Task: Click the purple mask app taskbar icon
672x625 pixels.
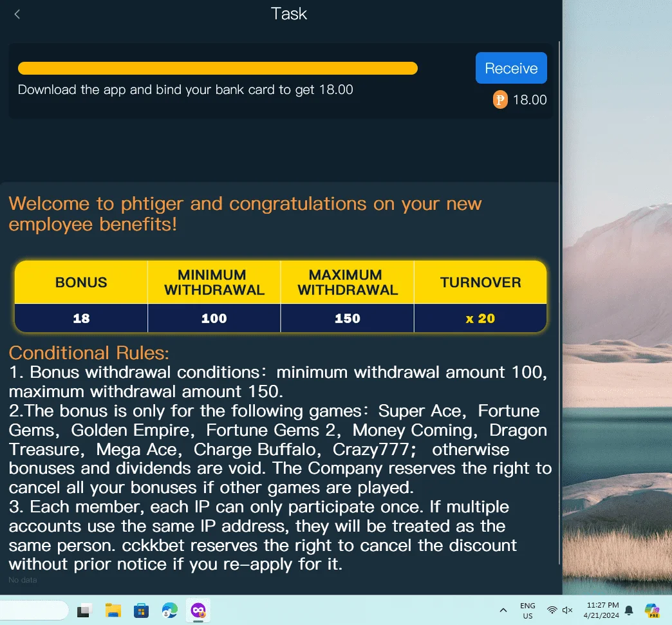Action: 198,610
